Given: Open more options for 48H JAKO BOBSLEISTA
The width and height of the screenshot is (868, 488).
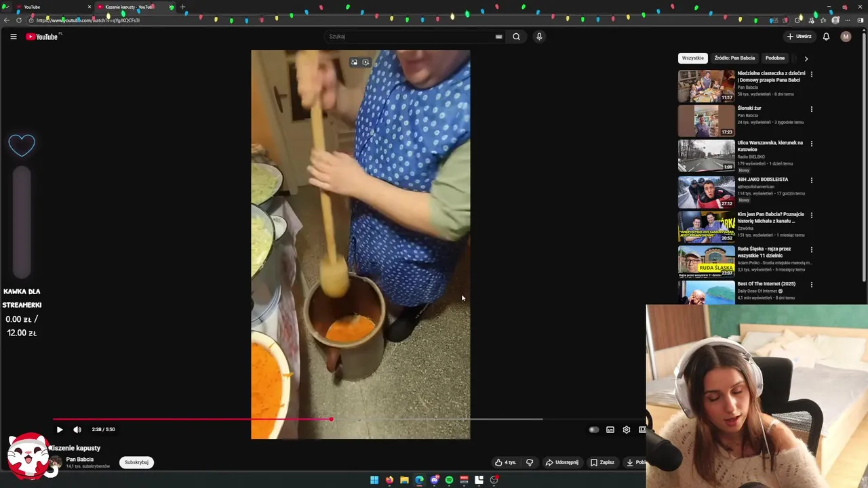Looking at the screenshot, I should pyautogui.click(x=812, y=180).
